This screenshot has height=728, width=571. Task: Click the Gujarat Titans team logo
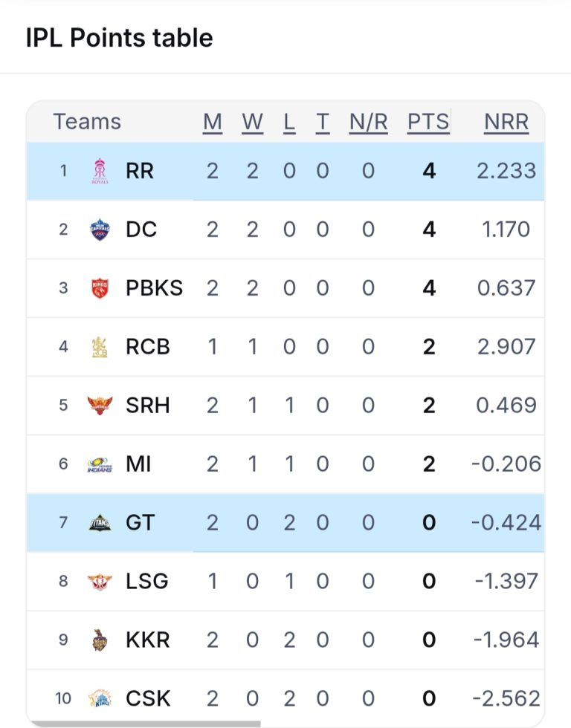pos(98,522)
